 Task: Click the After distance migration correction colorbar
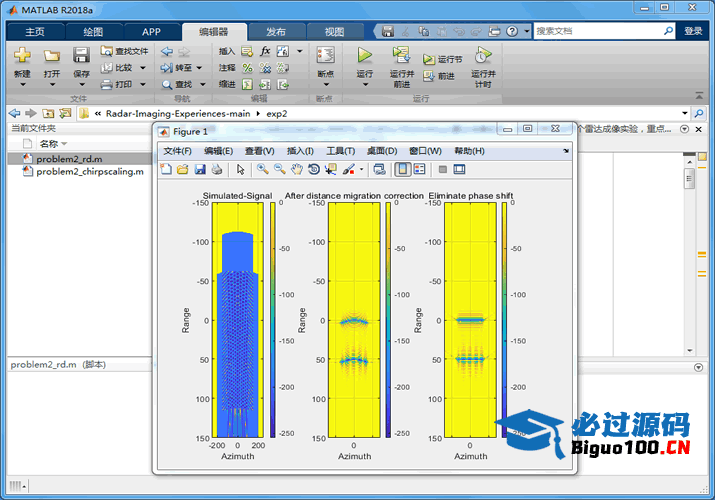tap(388, 320)
